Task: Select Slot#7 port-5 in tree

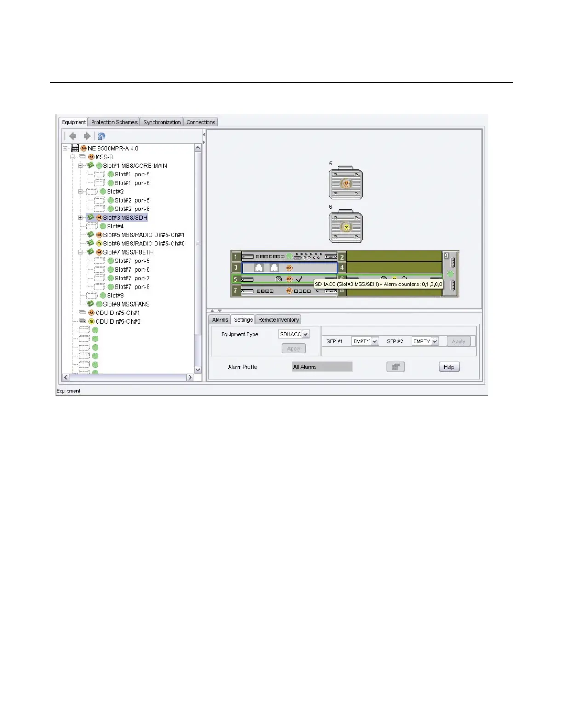Action: point(132,261)
